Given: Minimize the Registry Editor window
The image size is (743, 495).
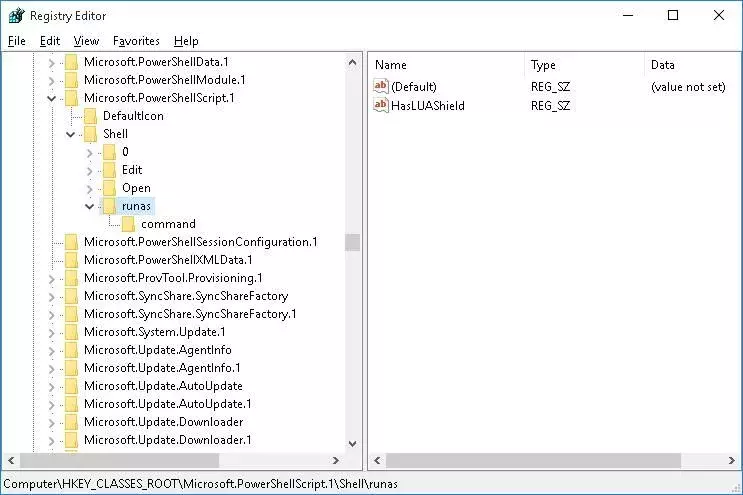Looking at the screenshot, I should pyautogui.click(x=628, y=16).
